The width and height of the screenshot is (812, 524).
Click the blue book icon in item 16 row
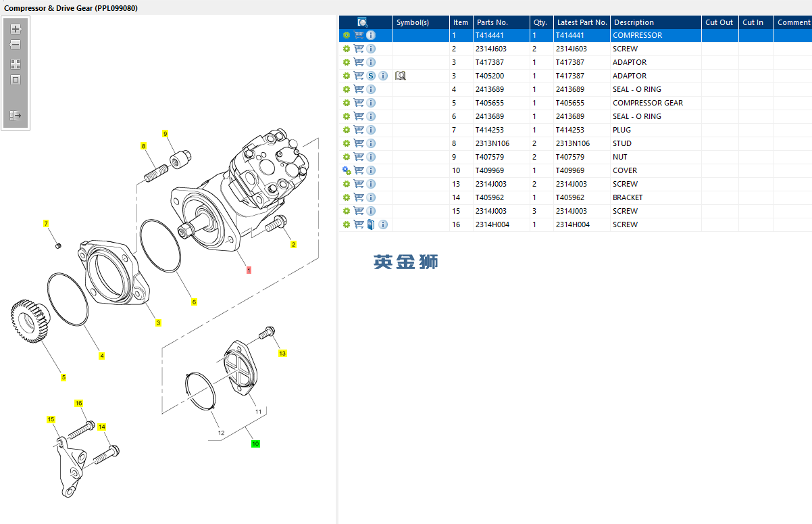click(x=371, y=224)
